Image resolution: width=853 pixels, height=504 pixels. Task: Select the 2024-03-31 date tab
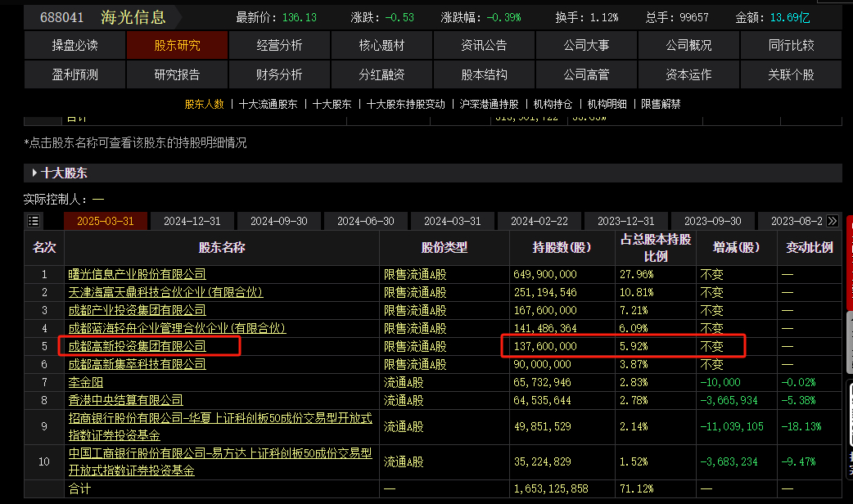pos(452,221)
